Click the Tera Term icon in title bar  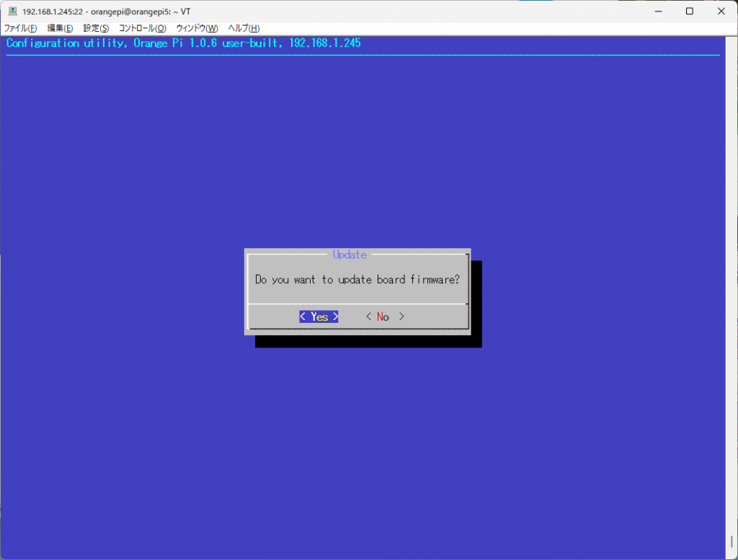(x=13, y=12)
